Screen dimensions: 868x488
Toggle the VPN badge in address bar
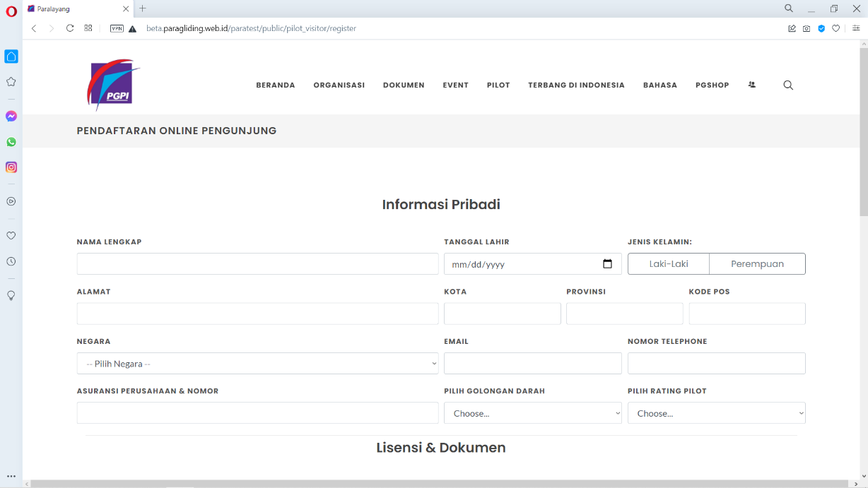[117, 29]
